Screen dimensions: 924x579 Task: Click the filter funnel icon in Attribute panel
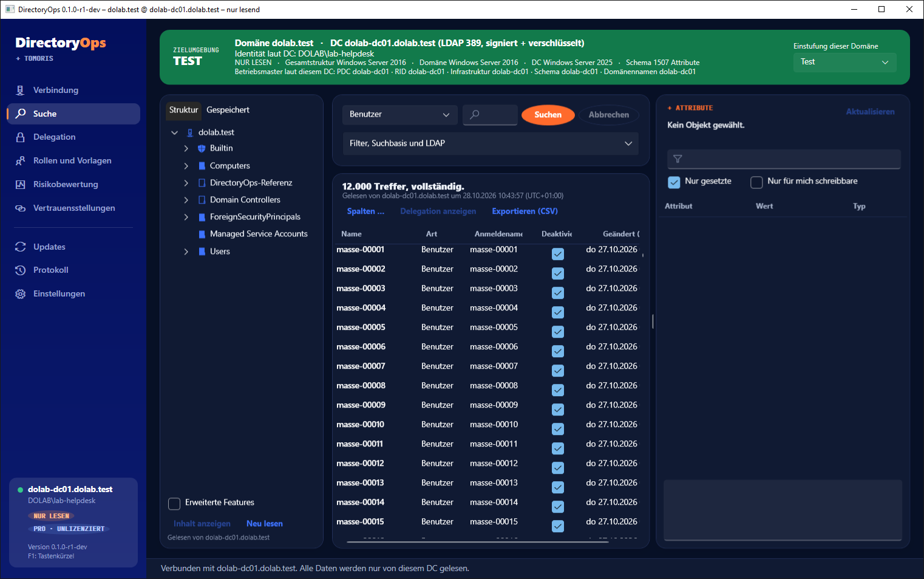(678, 159)
